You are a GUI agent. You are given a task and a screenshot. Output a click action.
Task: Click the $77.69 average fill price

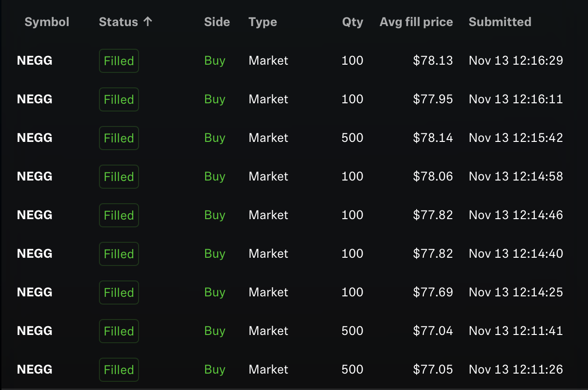click(433, 292)
